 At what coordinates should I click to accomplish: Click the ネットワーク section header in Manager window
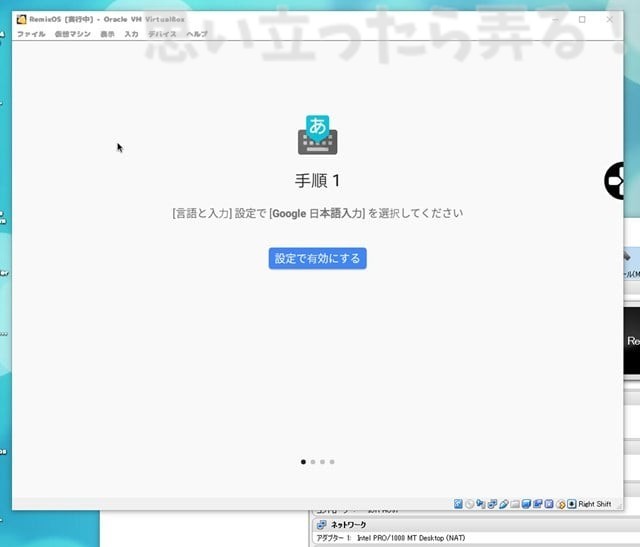point(476,525)
